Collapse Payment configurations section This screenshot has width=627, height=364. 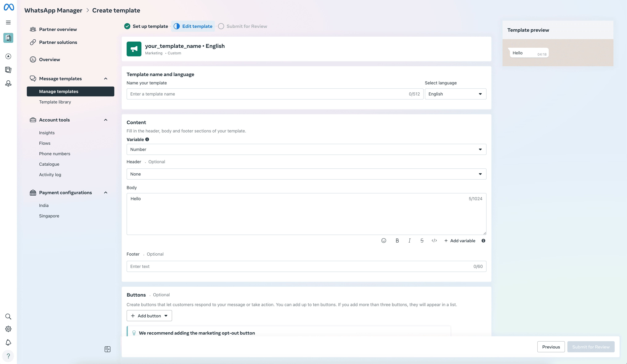pyautogui.click(x=106, y=192)
